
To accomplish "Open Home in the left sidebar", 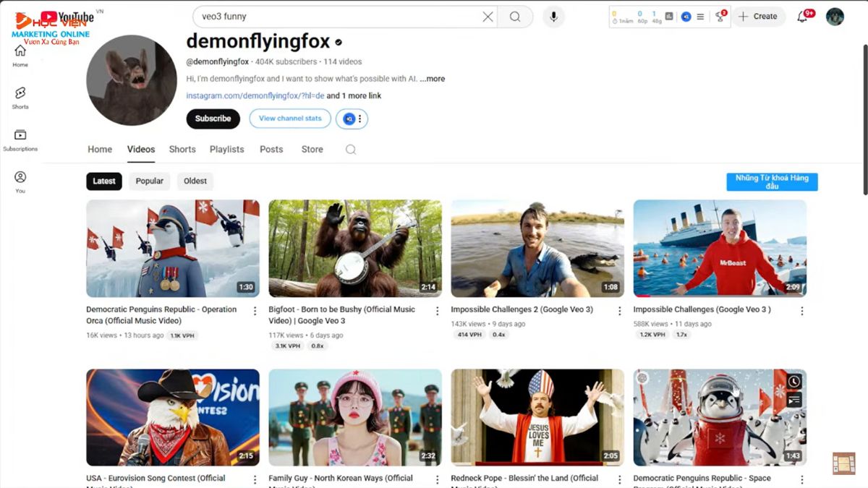I will click(20, 55).
